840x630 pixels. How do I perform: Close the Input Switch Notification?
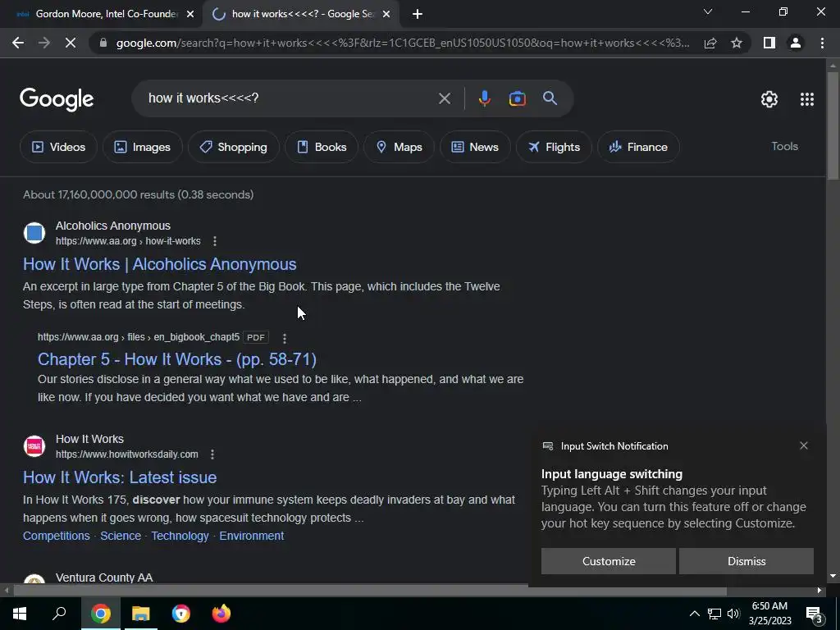tap(804, 445)
